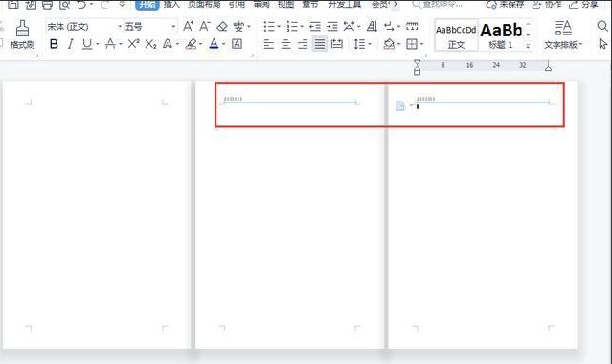Click the decrease indent icon
Viewport: 612px width, 364px height.
tap(314, 27)
